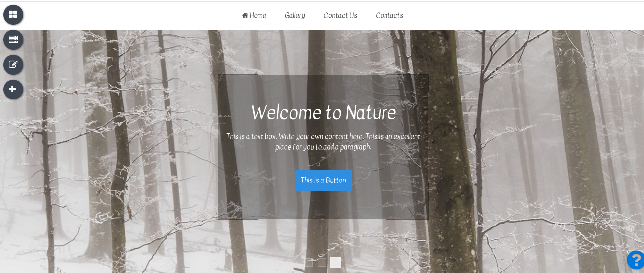
Task: Navigate to the Contact Us page
Action: [x=340, y=15]
